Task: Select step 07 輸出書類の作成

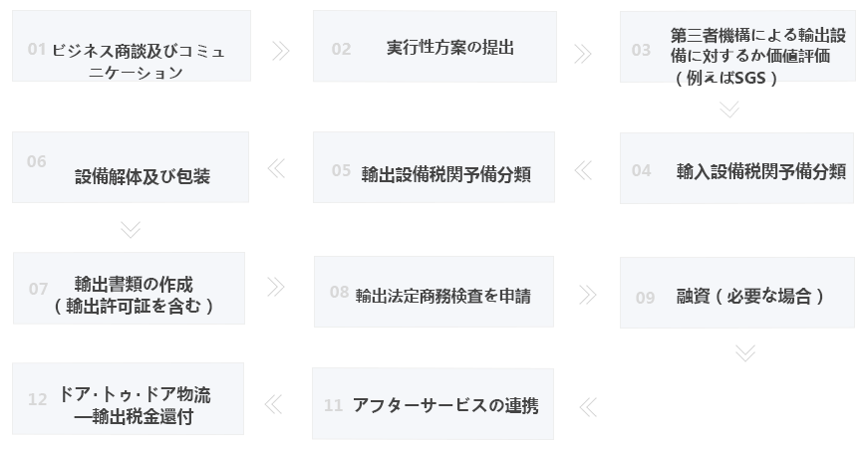Action: [x=129, y=288]
